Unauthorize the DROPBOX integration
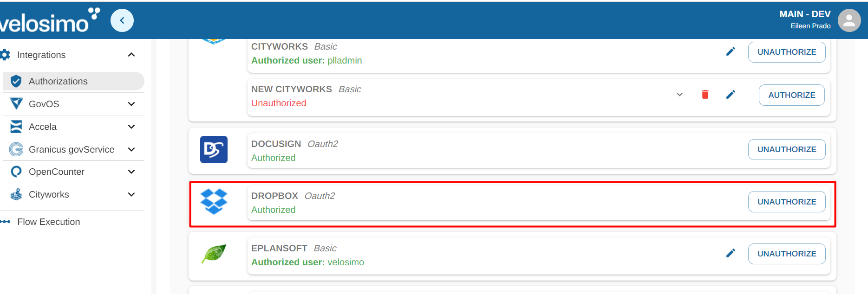This screenshot has width=868, height=294. (x=787, y=202)
